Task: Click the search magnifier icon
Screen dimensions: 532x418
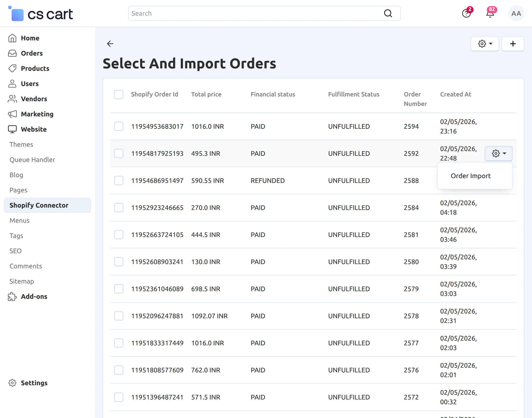Action: point(388,13)
